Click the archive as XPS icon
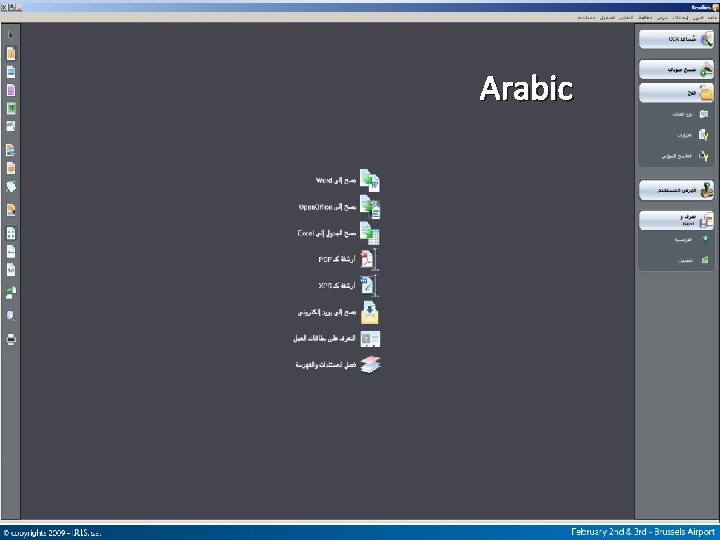 (x=369, y=286)
